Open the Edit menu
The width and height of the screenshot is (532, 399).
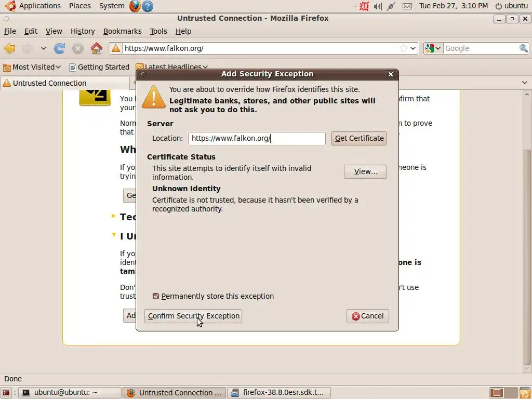tap(31, 31)
